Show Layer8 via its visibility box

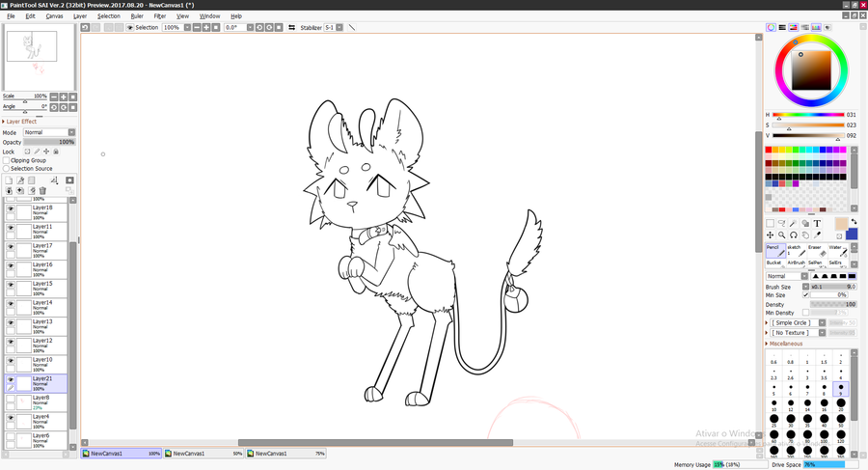11,399
